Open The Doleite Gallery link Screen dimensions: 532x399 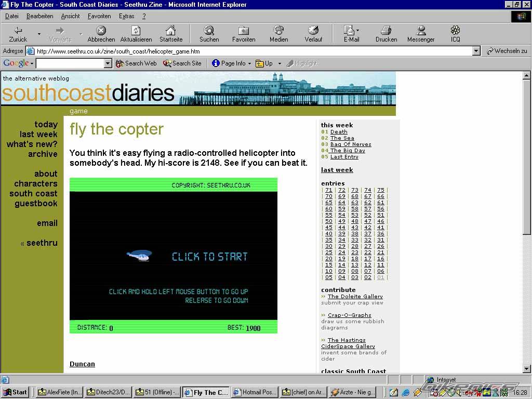(x=355, y=296)
